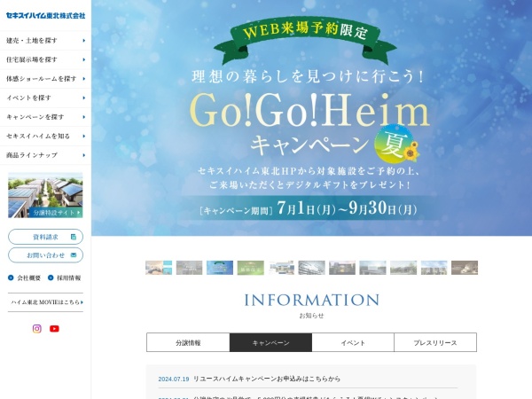Select the fifth slider thumbnail
Viewport: 532px width, 399px height.
tap(281, 268)
